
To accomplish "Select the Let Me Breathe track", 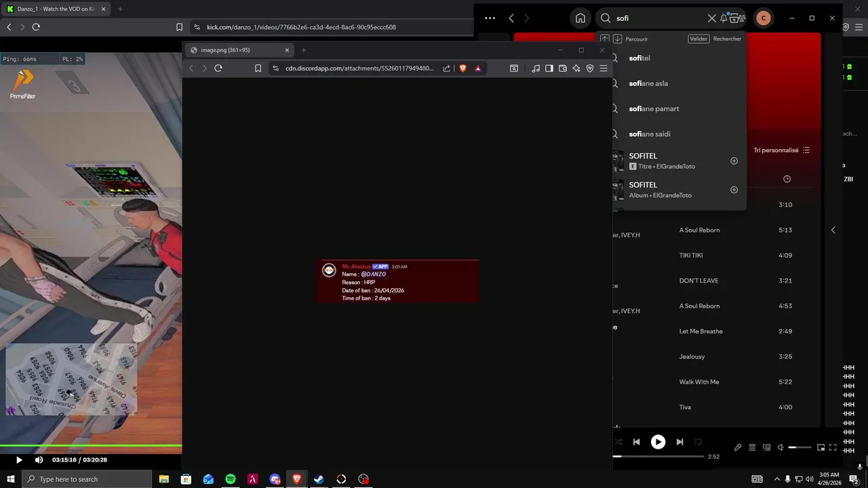I will tap(701, 331).
